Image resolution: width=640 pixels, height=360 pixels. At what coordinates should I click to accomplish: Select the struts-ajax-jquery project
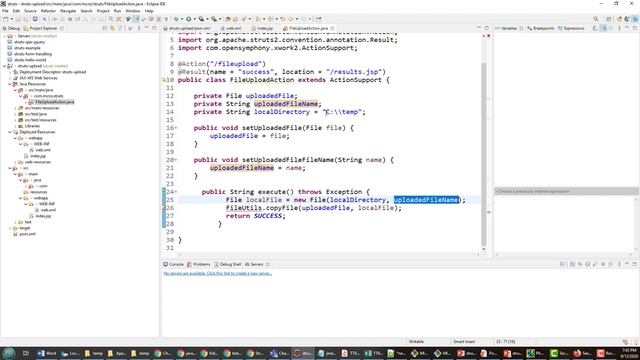[29, 42]
